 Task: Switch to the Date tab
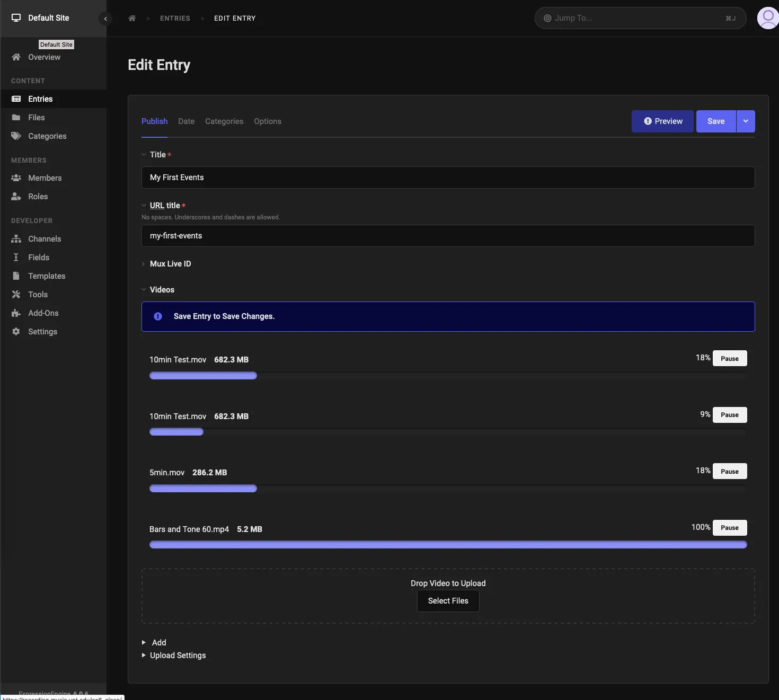point(187,121)
